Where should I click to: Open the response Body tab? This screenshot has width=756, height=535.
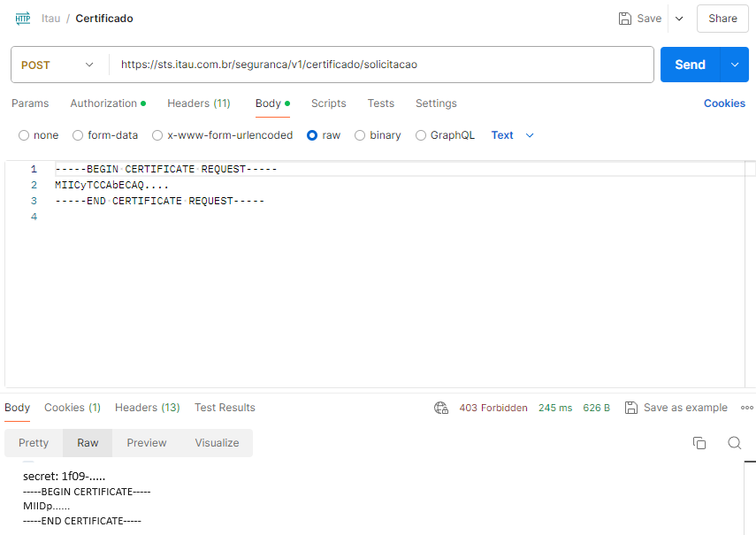click(18, 408)
